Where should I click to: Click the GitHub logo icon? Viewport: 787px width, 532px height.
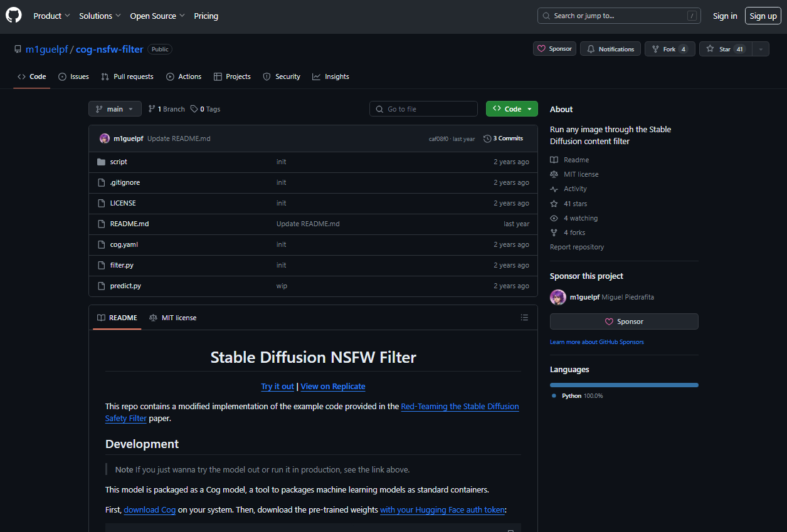click(14, 16)
